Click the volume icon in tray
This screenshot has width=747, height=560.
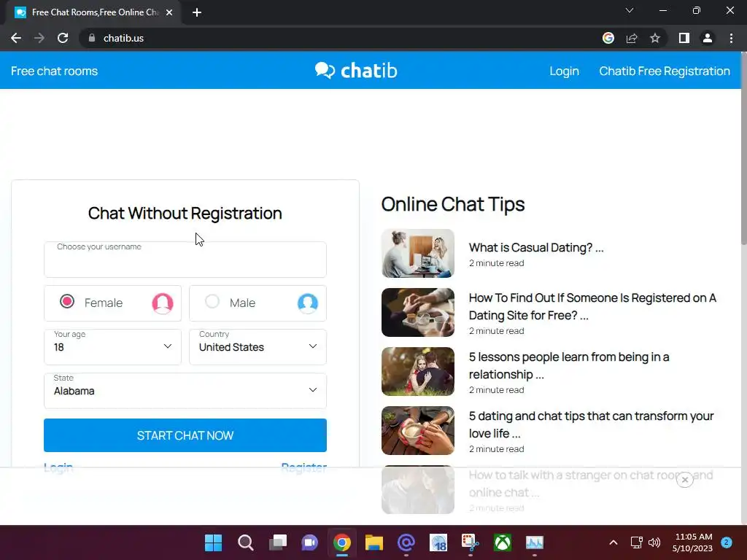[x=654, y=542]
